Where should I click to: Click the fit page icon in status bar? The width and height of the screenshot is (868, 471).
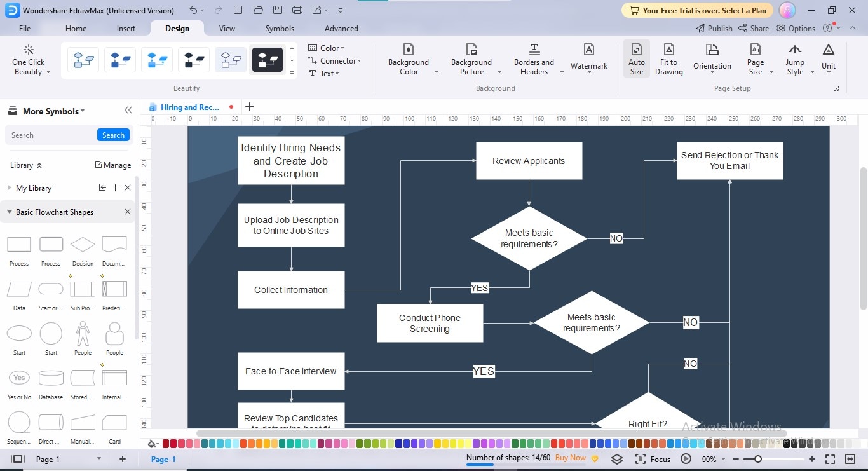(831, 459)
